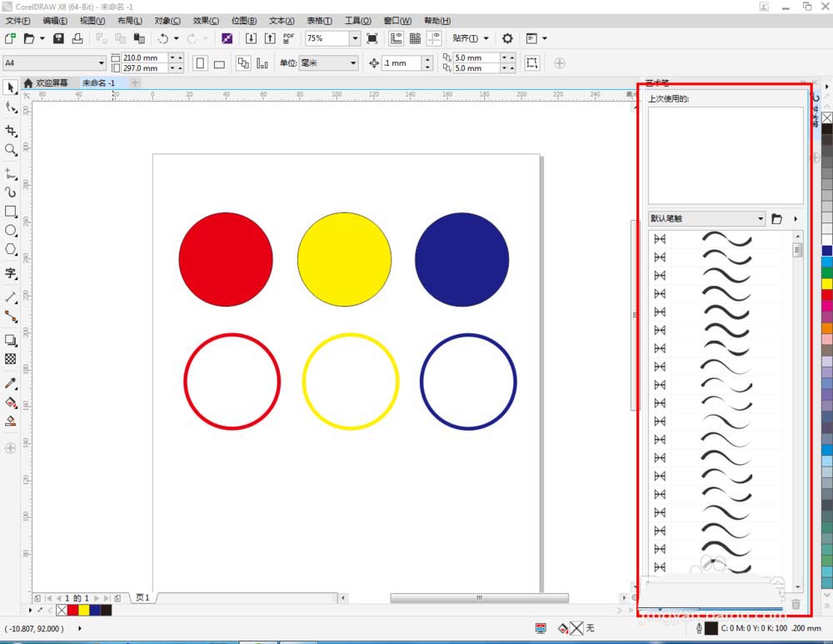Open the 编辑(E) menu

tap(55, 20)
